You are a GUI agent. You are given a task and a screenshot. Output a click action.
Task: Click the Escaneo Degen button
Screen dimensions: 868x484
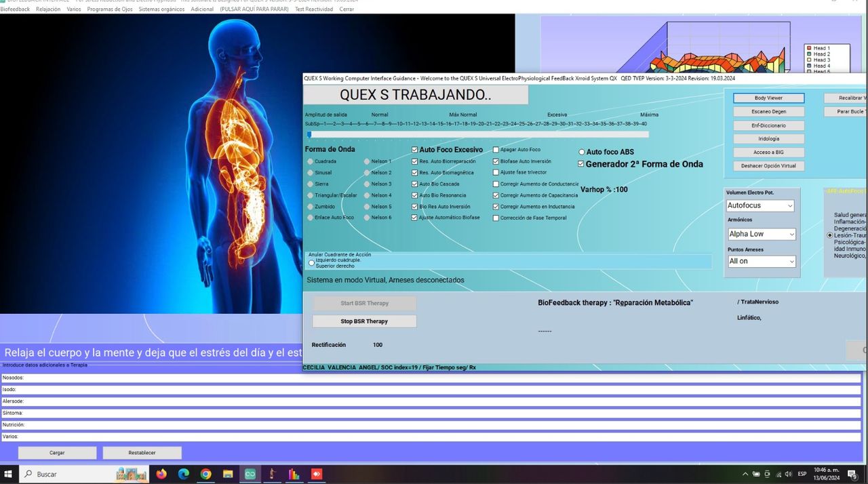click(x=768, y=112)
